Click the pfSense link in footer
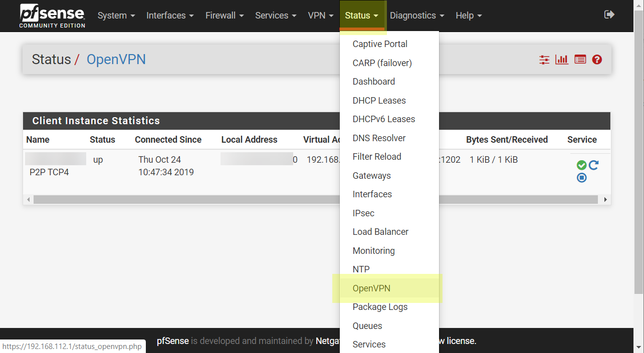Screen dimensions: 644x353 [x=173, y=341]
